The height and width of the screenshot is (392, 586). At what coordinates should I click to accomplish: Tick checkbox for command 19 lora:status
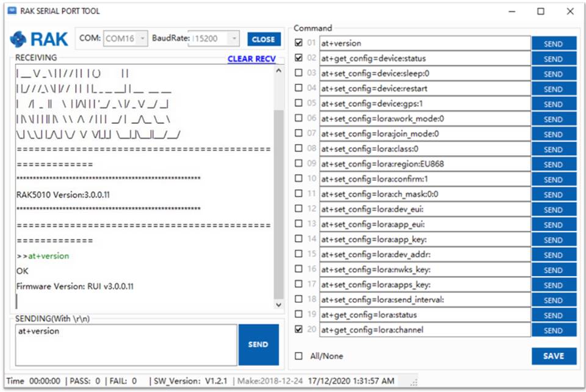click(x=298, y=314)
